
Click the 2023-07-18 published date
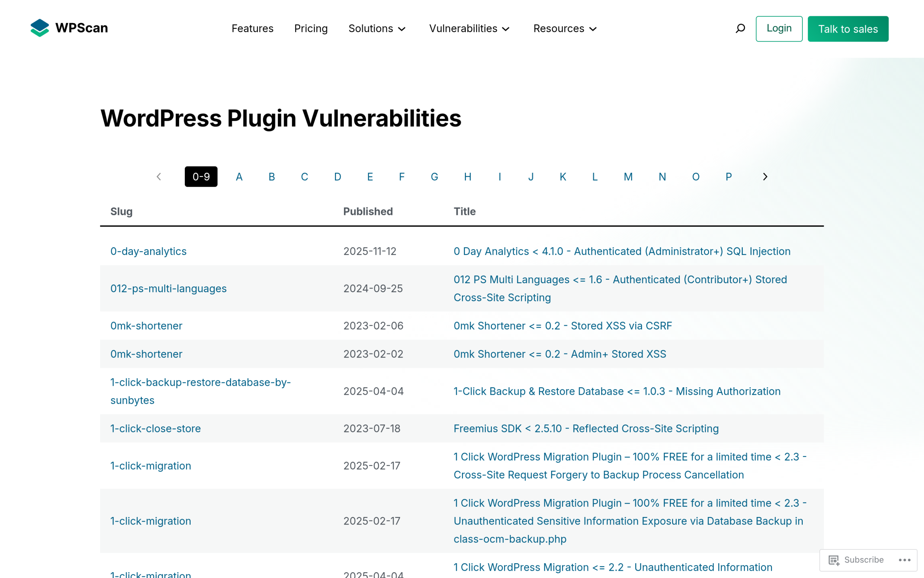371,428
